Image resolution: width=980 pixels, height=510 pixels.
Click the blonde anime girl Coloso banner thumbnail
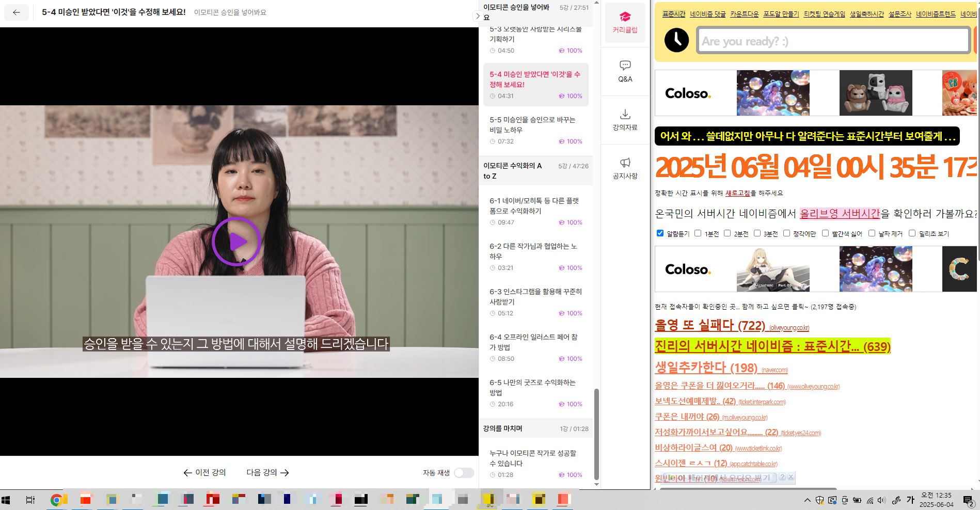pos(773,269)
